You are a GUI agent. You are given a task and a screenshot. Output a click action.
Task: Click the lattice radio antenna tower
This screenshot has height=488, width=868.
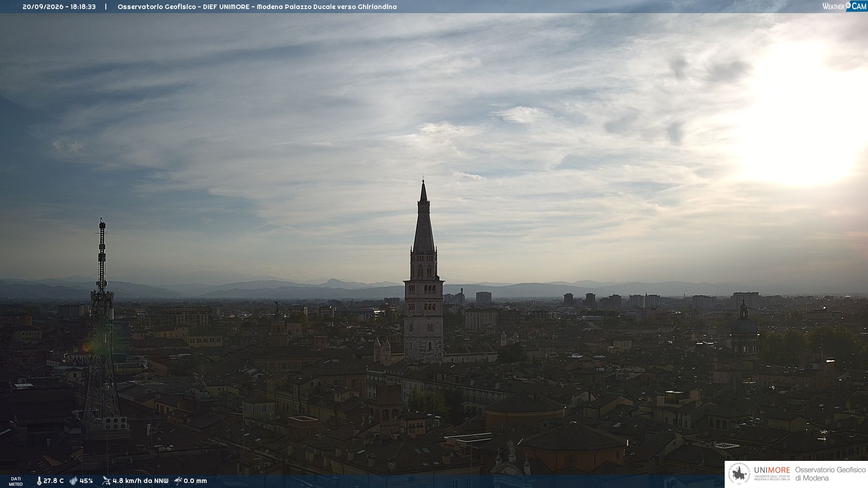[x=102, y=325]
